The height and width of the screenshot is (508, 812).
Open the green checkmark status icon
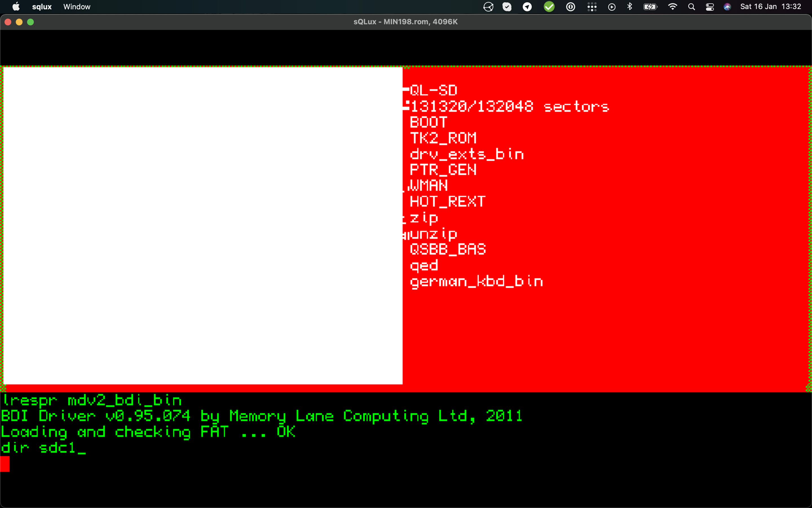click(549, 7)
